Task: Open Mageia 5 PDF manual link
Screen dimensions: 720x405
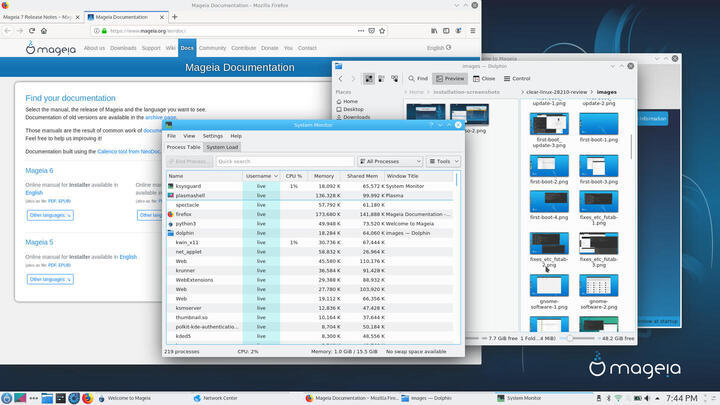Action: click(52, 265)
